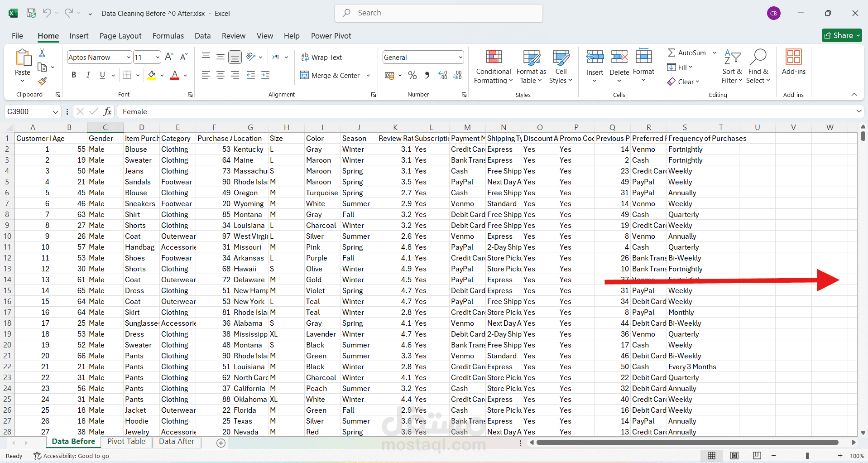Click the Share button
The image size is (868, 463).
842,35
